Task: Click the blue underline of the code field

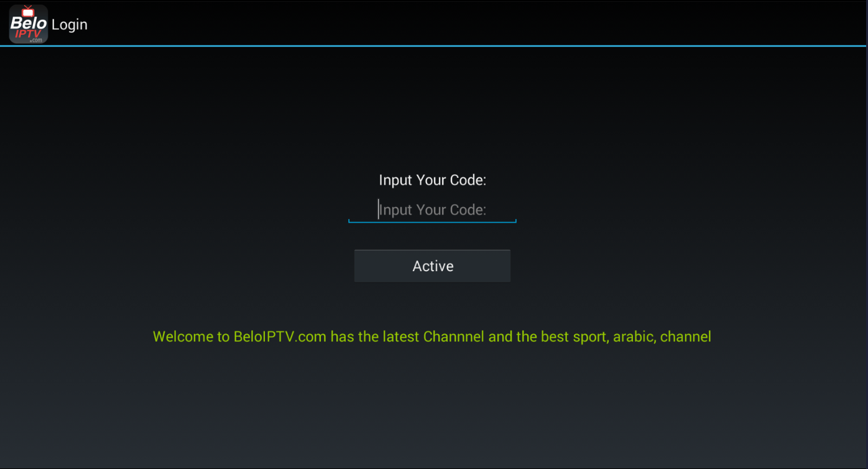Action: coord(432,221)
